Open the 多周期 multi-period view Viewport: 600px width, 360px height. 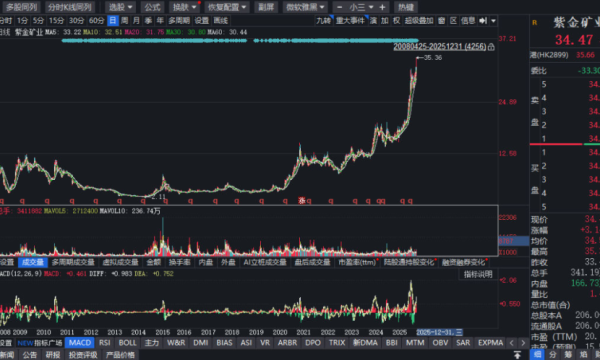tap(179, 20)
